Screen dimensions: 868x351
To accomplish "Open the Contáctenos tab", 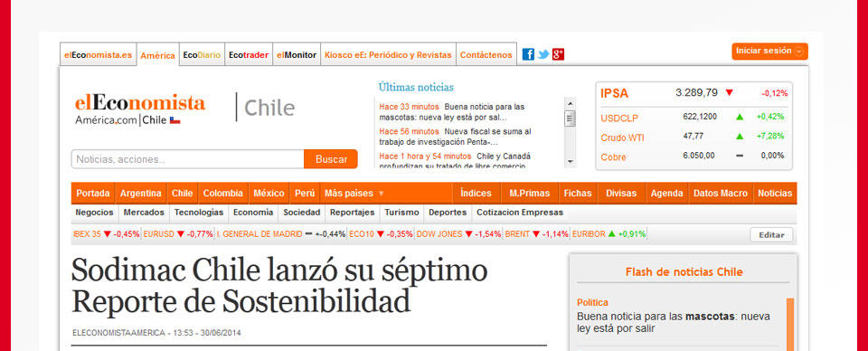I will tap(486, 55).
